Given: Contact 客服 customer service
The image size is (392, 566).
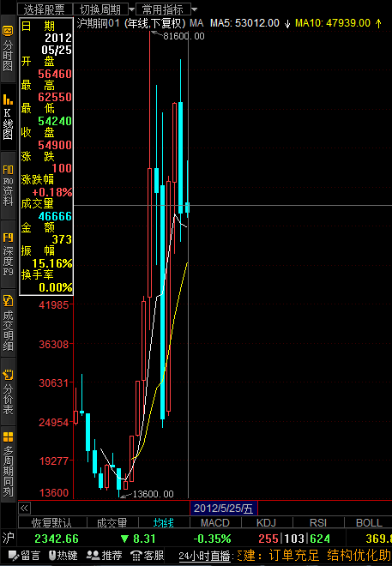Looking at the screenshot, I should tap(148, 556).
